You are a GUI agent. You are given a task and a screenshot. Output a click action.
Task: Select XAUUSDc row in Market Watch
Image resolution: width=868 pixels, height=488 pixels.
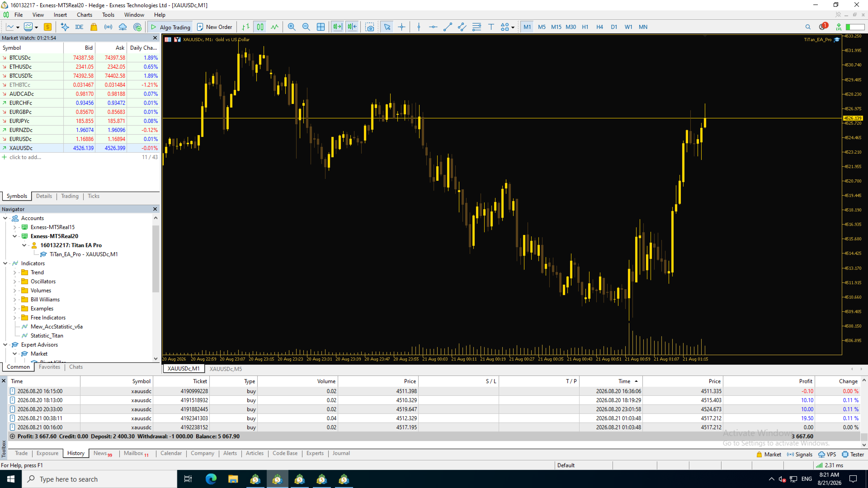click(x=80, y=148)
